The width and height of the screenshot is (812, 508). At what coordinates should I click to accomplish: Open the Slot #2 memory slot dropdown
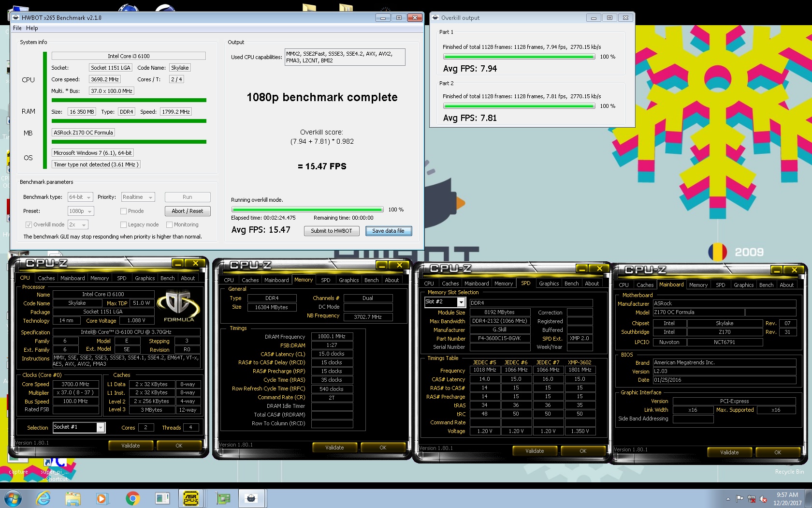coord(445,302)
